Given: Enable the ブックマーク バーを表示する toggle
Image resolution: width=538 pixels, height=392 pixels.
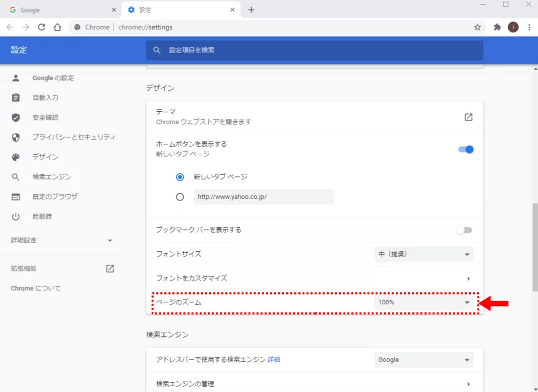Looking at the screenshot, I should pos(464,230).
